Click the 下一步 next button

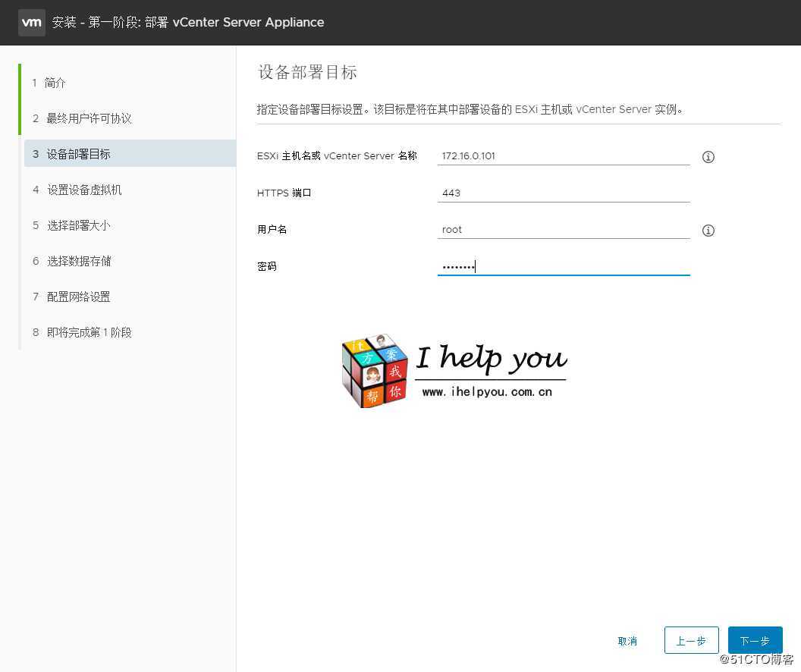click(x=755, y=640)
